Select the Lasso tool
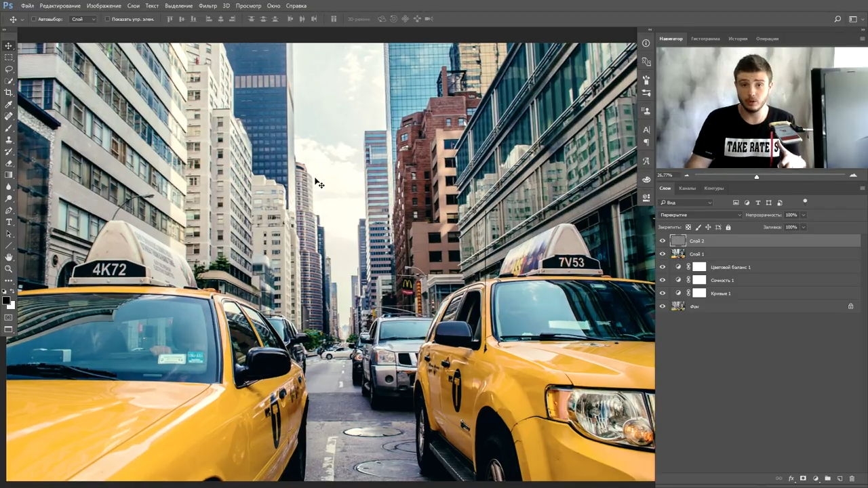The height and width of the screenshot is (488, 868). [9, 69]
